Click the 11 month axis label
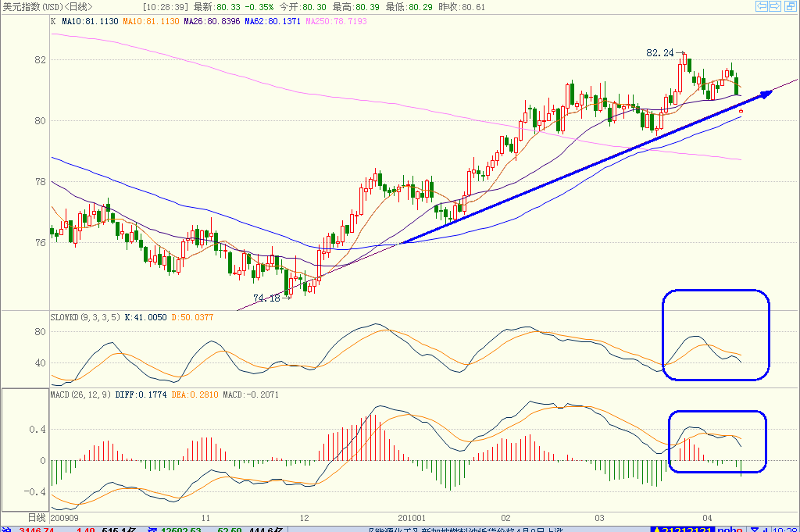This screenshot has width=800, height=532. coord(205,518)
